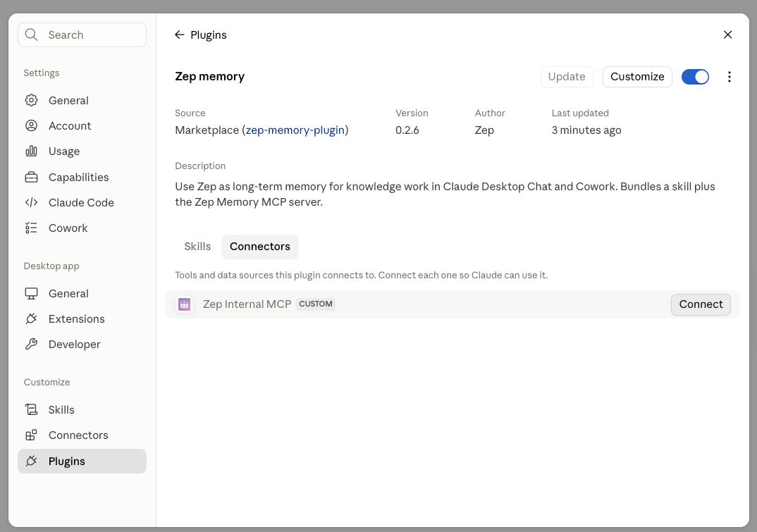Click the Update button
This screenshot has width=757, height=532.
click(x=567, y=77)
